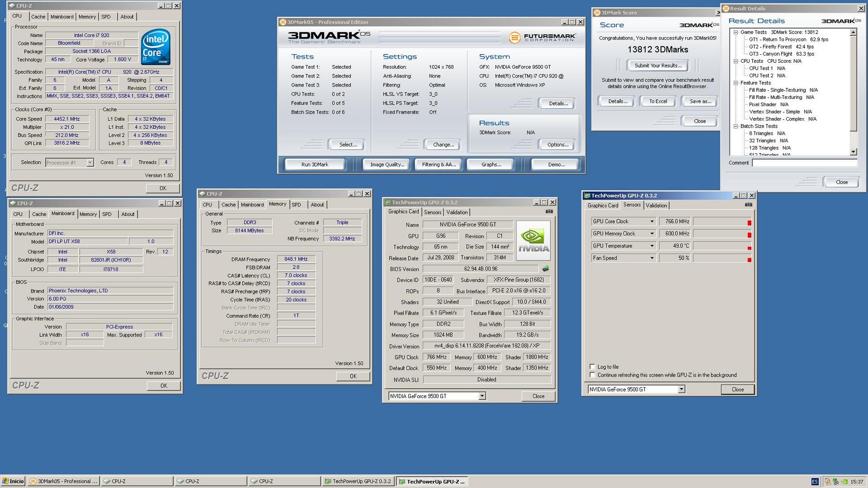Open the GPU selector dropdown in Graphics Card window
The height and width of the screenshot is (488, 868).
pos(482,396)
